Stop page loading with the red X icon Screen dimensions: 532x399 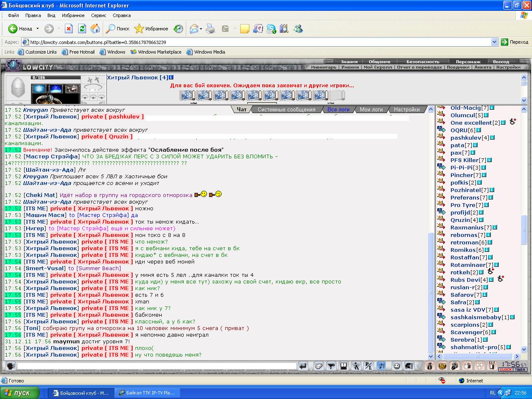point(69,29)
